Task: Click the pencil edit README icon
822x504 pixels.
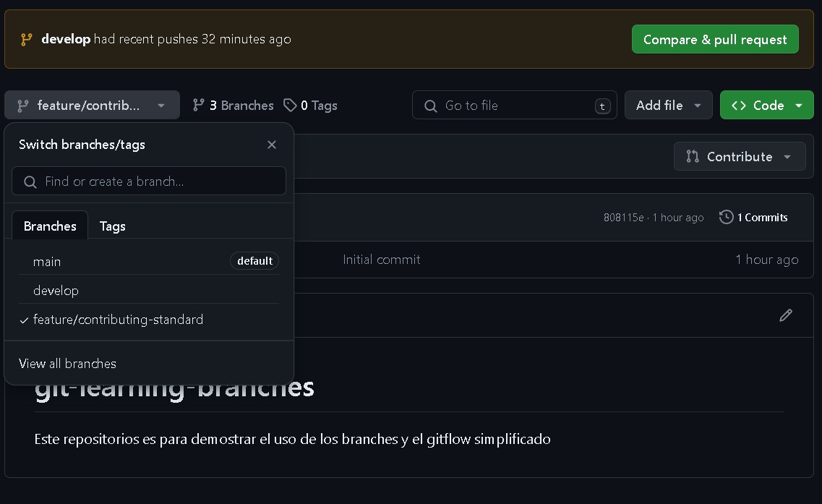Action: (x=786, y=315)
